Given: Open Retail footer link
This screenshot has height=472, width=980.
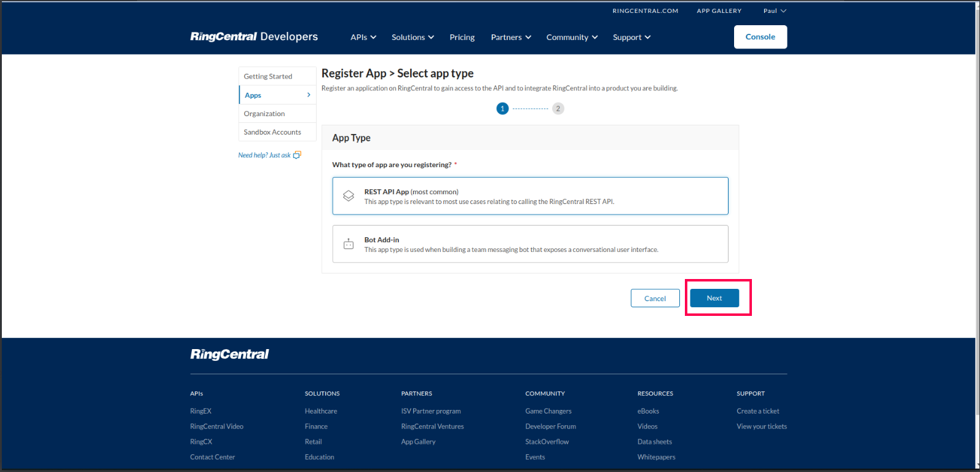Looking at the screenshot, I should 313,442.
